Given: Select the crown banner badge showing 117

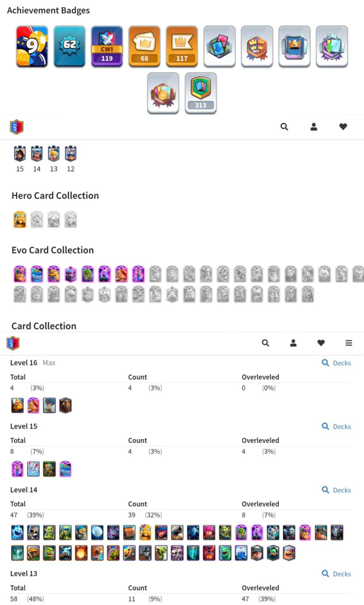Looking at the screenshot, I should point(182,47).
